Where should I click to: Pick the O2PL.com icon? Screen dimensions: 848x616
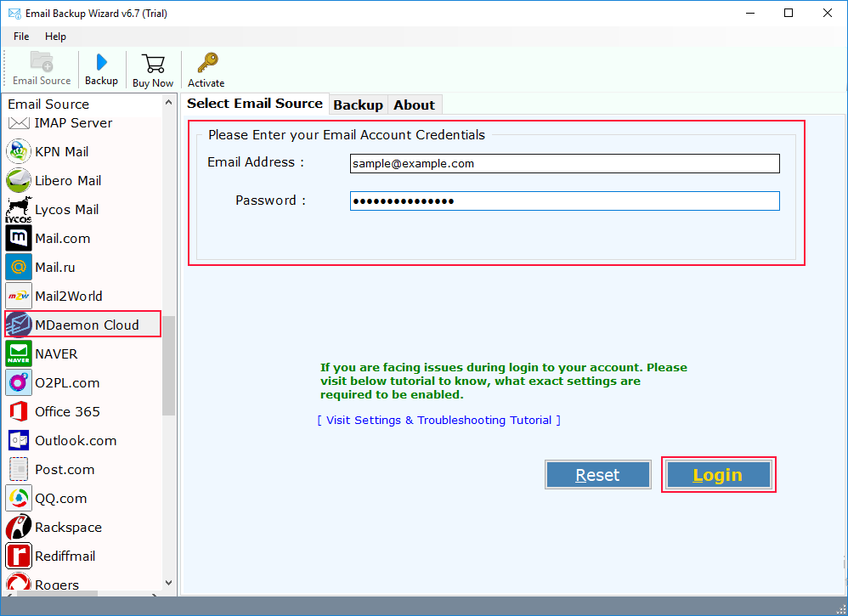click(19, 382)
